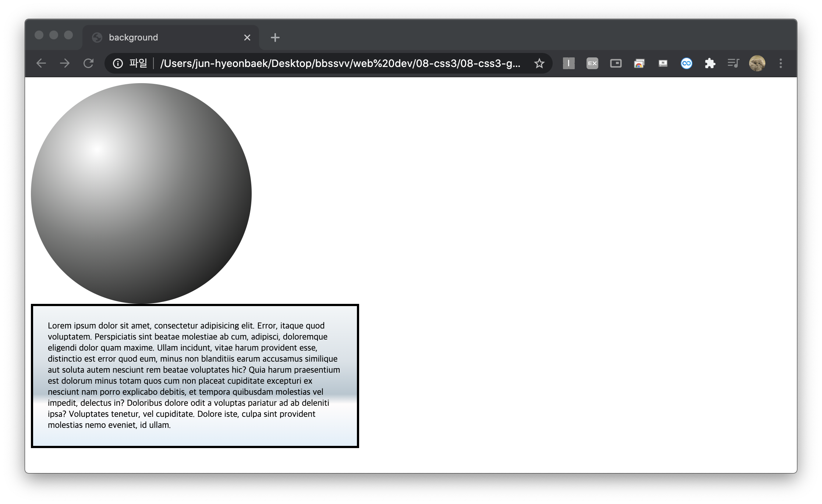The height and width of the screenshot is (504, 822).
Task: Close the 'background' tab
Action: [247, 38]
